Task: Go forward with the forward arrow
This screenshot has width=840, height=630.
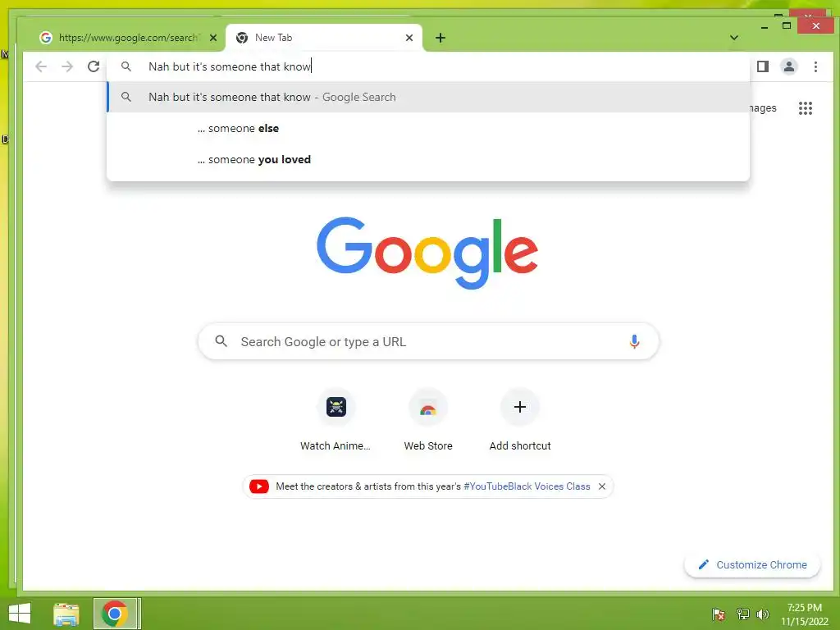Action: tap(67, 66)
